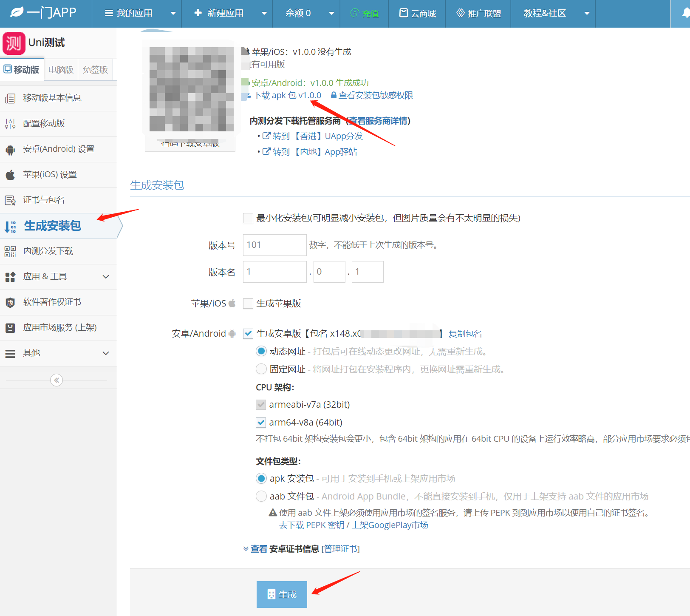Select the 动态网址 radio button
The image size is (690, 616).
[x=261, y=351]
